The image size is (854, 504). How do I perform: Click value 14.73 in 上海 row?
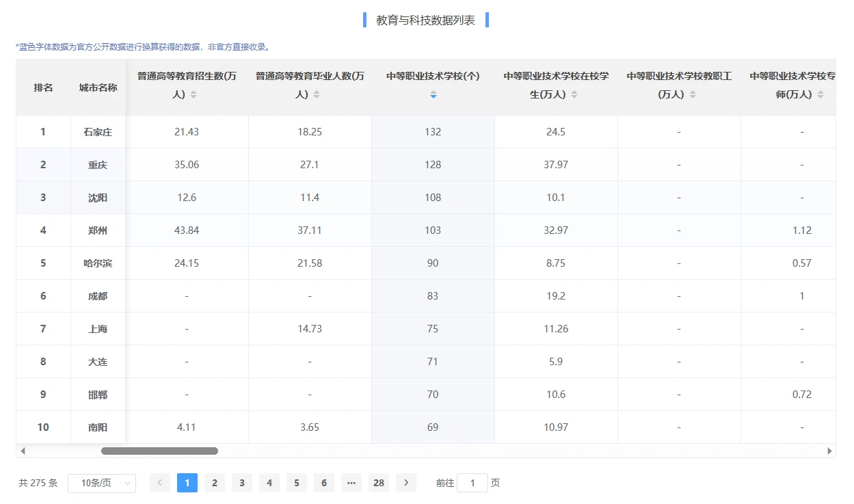pos(310,329)
